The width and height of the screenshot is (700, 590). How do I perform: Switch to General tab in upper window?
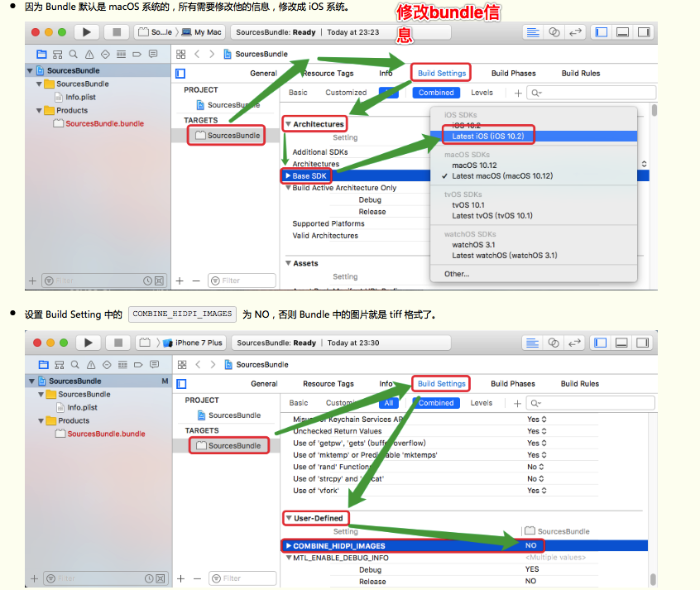[263, 74]
